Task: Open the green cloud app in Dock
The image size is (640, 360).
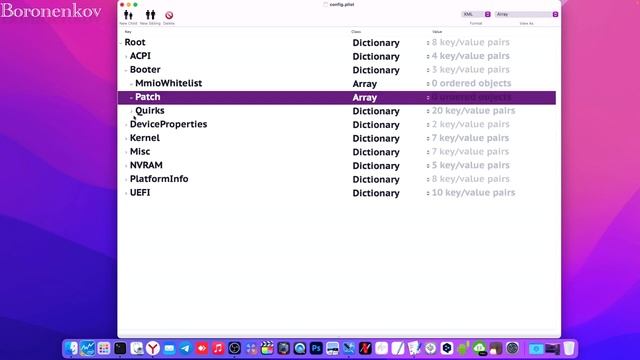Action: 480,348
